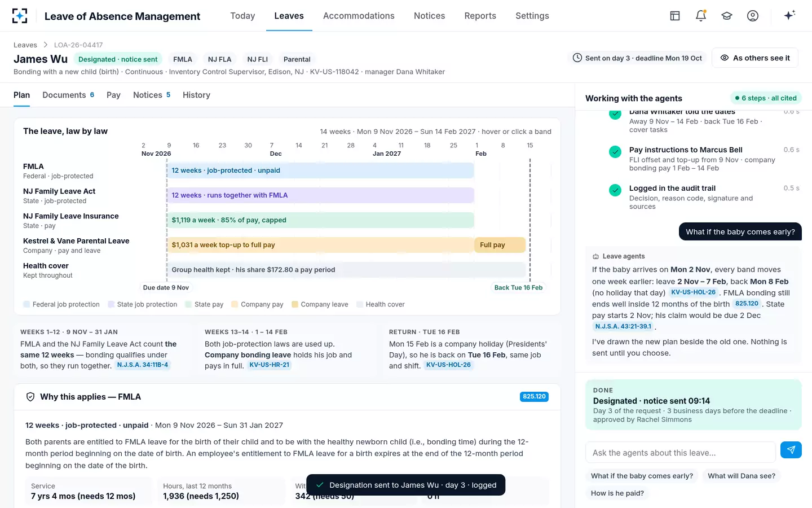
Task: Click the 6 steps all cited badge
Action: pos(766,98)
